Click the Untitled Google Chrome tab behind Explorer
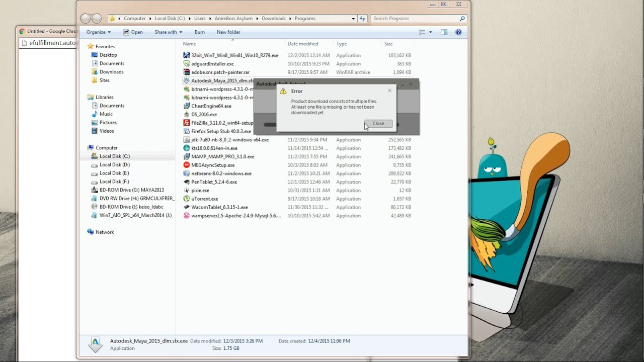The height and width of the screenshot is (362, 644). coord(48,31)
